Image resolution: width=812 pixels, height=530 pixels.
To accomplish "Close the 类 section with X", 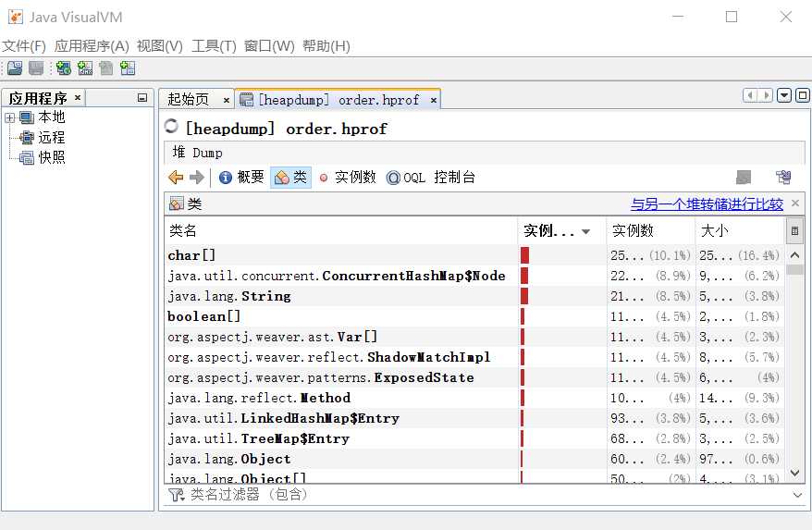I will point(795,203).
